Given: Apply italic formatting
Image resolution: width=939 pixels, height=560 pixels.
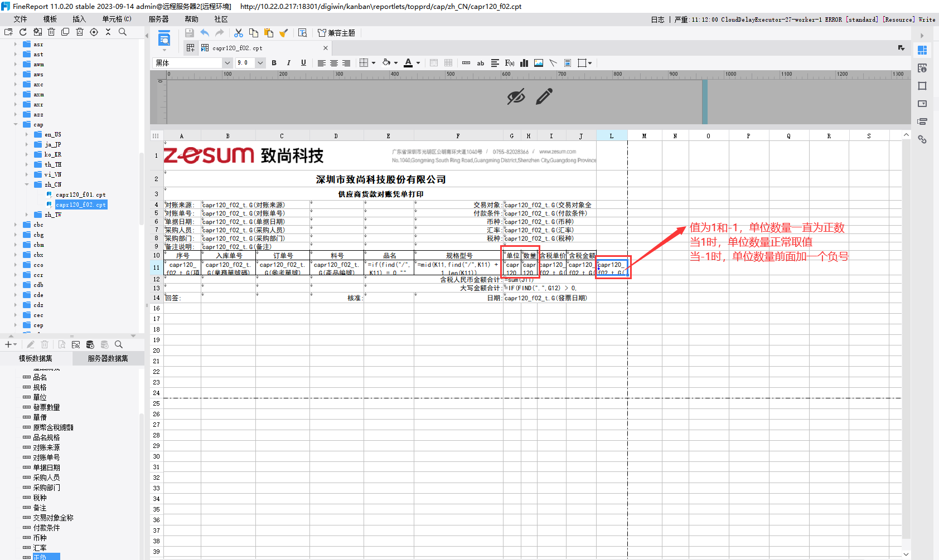Looking at the screenshot, I should tap(288, 63).
